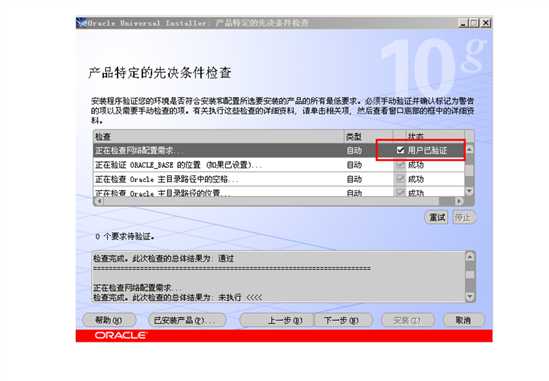
Task: Click the text 0 个要求待验证
Action: pos(125,236)
